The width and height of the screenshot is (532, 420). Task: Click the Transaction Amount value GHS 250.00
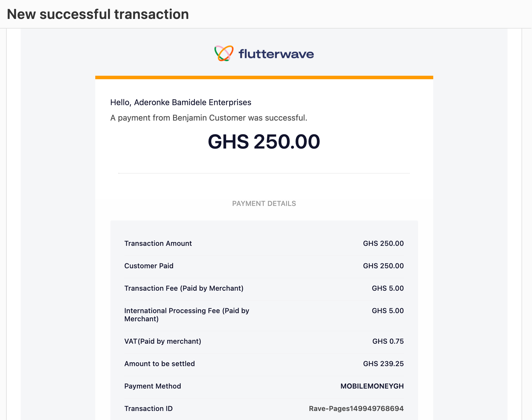[383, 243]
